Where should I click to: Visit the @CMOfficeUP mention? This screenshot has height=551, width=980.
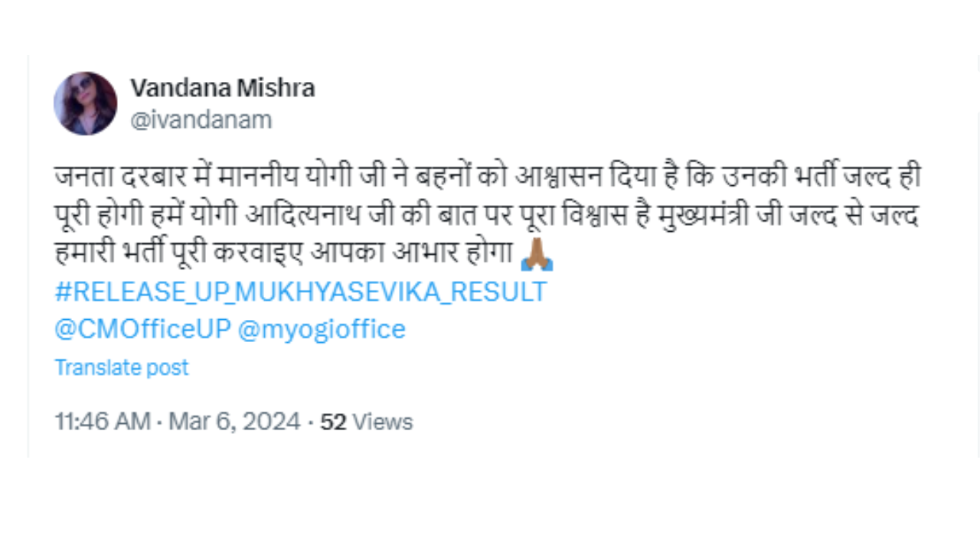click(142, 329)
